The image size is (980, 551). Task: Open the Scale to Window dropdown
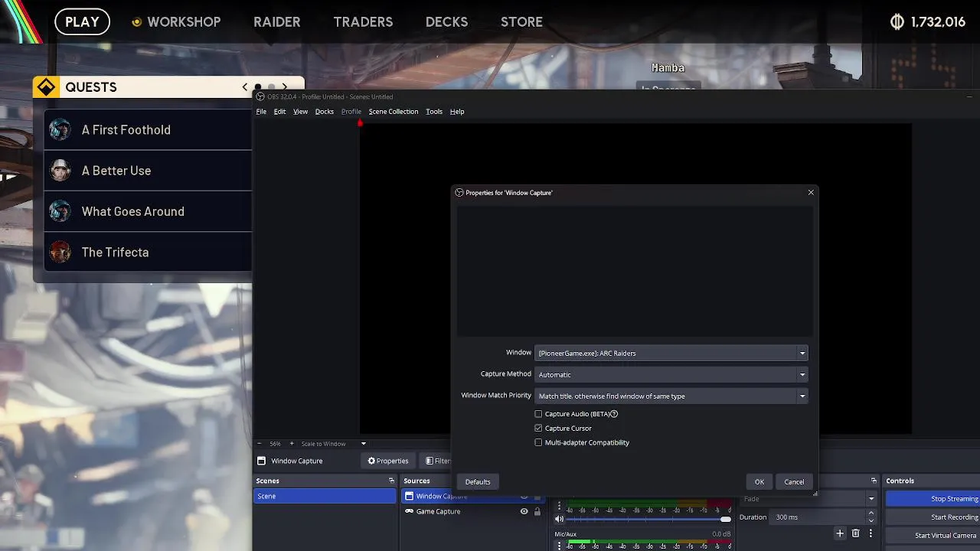point(333,444)
